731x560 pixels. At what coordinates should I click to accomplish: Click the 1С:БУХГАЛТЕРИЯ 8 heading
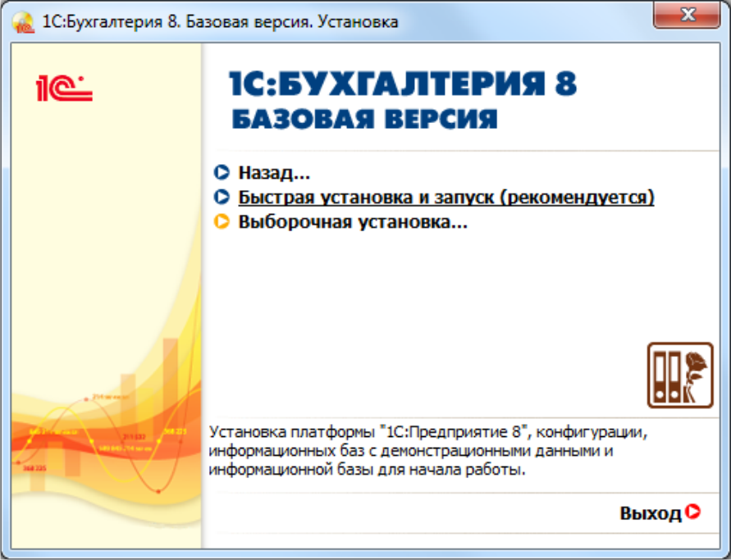pos(404,84)
